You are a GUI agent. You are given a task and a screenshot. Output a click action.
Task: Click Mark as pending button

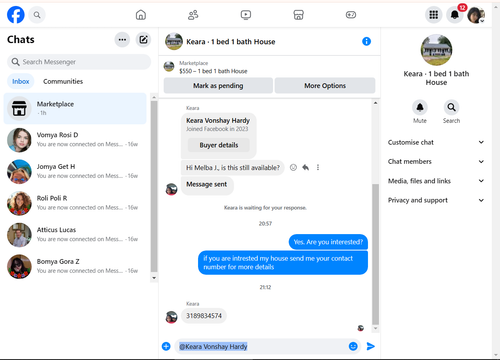[218, 86]
